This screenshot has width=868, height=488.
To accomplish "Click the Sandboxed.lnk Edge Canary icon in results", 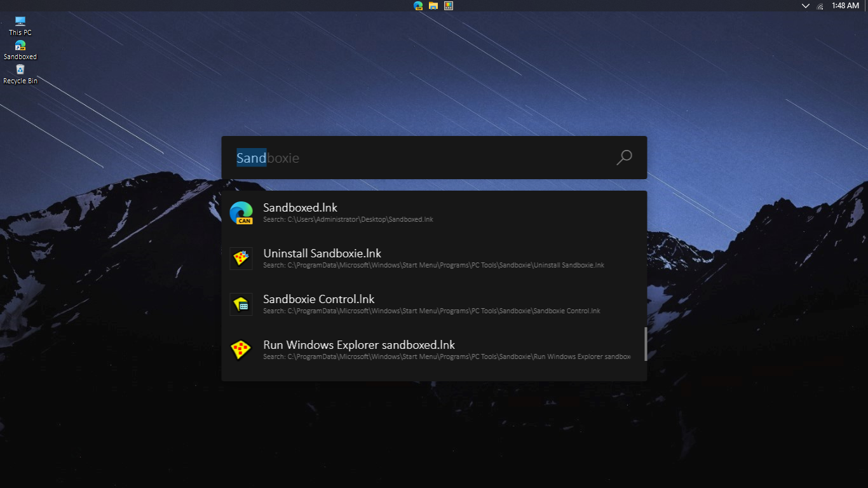I will click(x=241, y=213).
